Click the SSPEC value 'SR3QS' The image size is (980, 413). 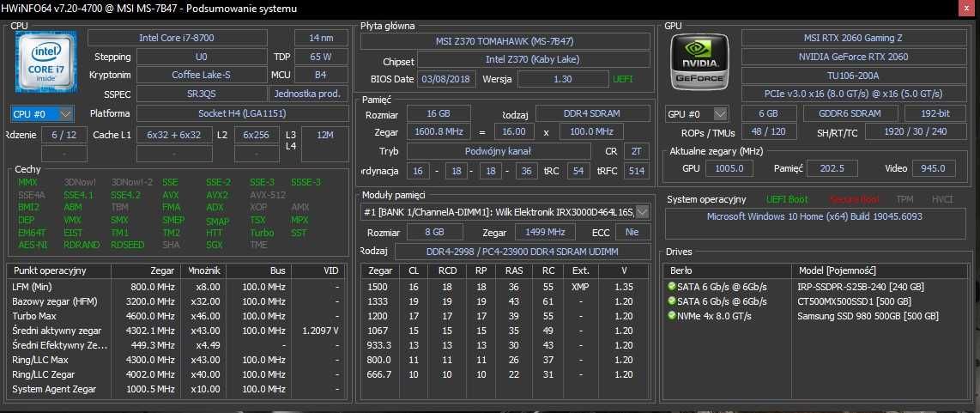pyautogui.click(x=202, y=94)
